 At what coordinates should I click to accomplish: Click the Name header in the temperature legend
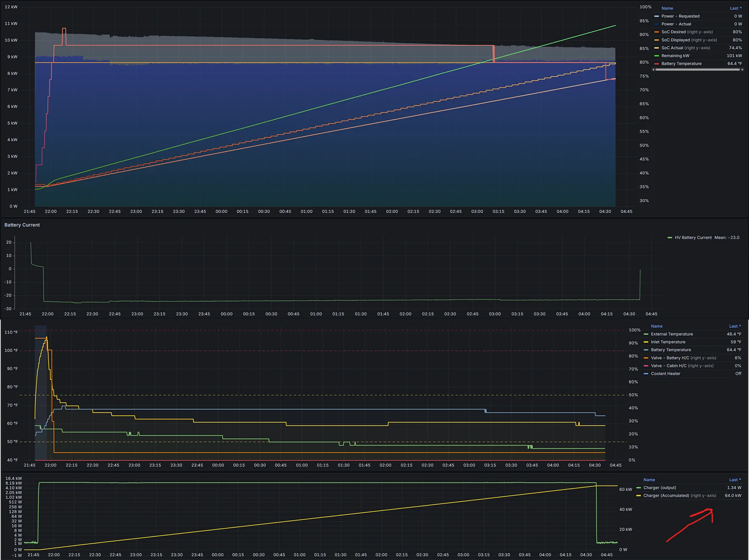coord(656,326)
